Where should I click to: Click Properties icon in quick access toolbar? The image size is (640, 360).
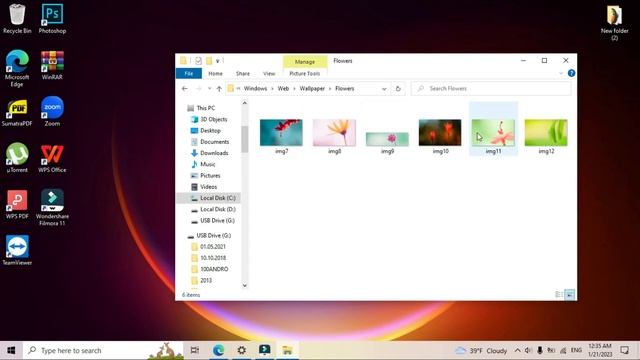coord(198,61)
